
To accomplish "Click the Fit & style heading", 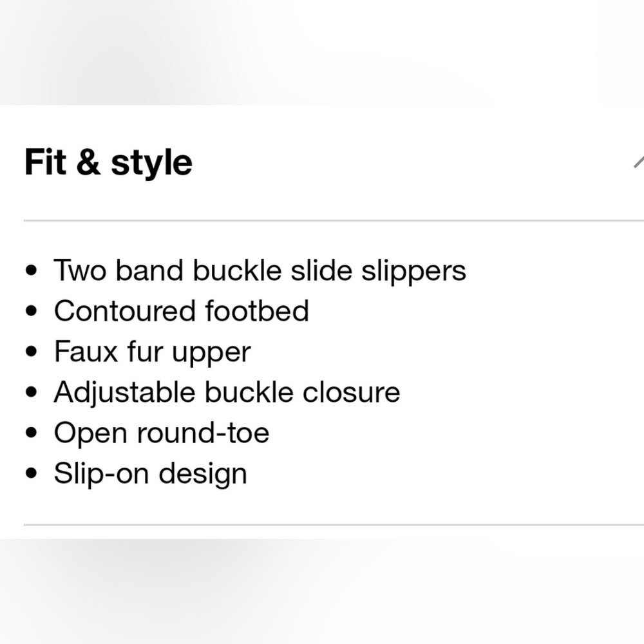I will click(x=108, y=163).
